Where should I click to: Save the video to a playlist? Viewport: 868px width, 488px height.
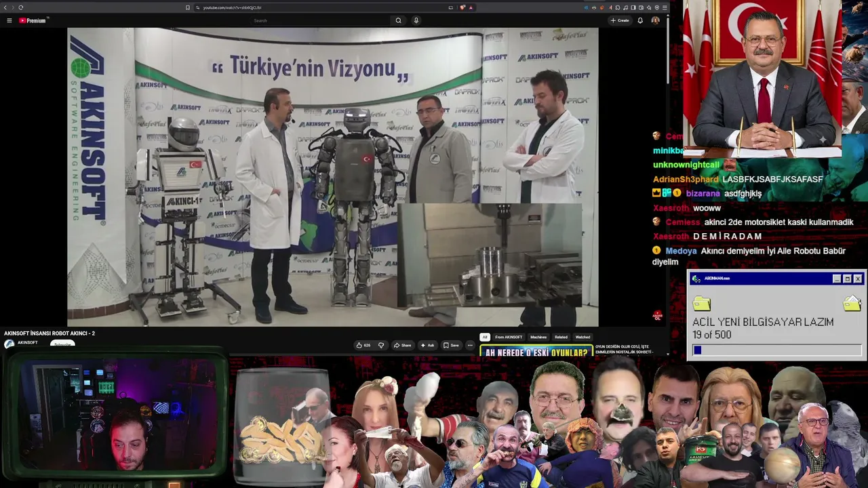coord(451,345)
